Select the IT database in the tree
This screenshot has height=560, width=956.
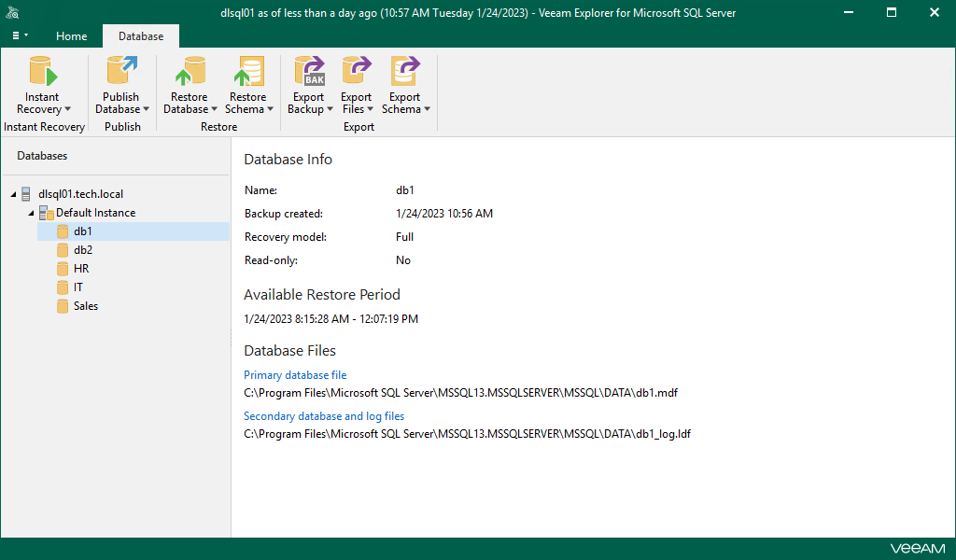[78, 287]
